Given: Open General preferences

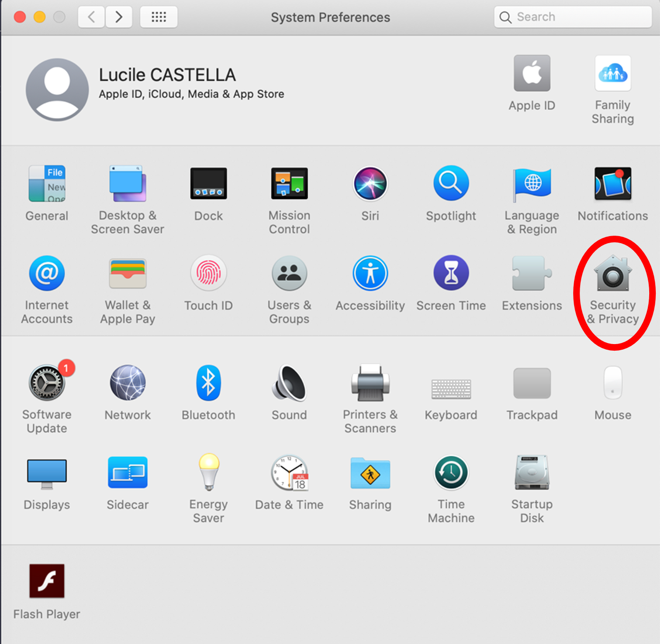Looking at the screenshot, I should 47,184.
